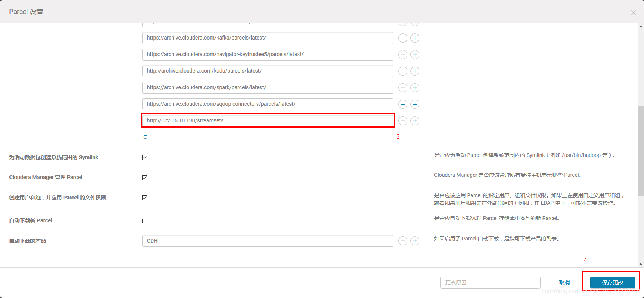Viewport: 644px width, 298px height.
Task: Edit the navigator-keytrustee5 URL field
Action: pyautogui.click(x=267, y=55)
